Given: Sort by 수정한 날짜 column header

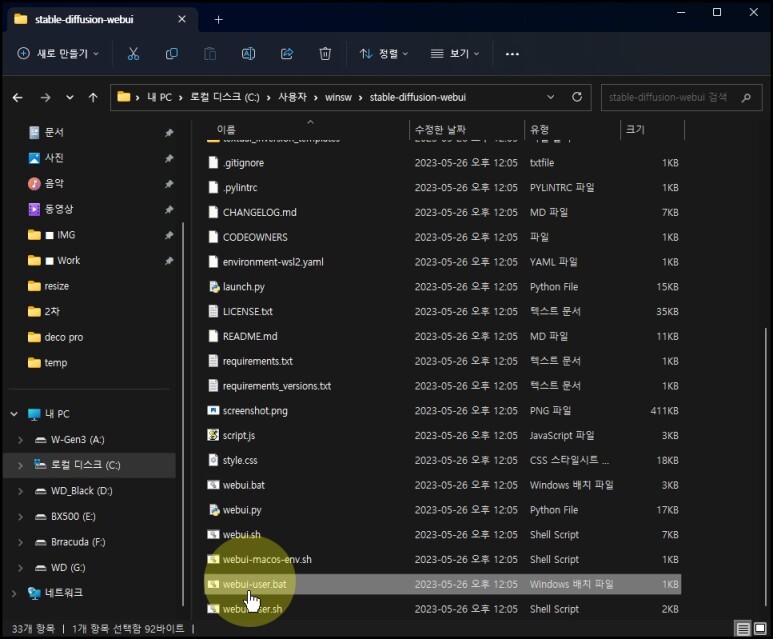Looking at the screenshot, I should [440, 130].
